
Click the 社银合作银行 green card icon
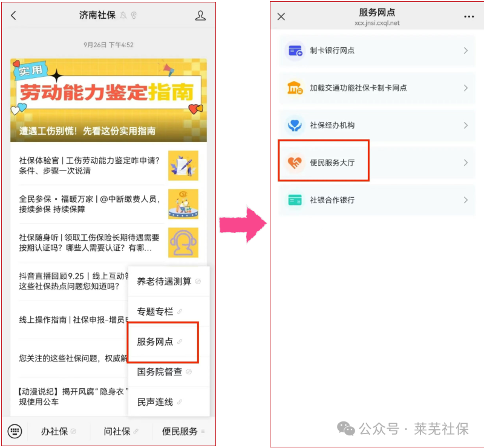coord(295,200)
